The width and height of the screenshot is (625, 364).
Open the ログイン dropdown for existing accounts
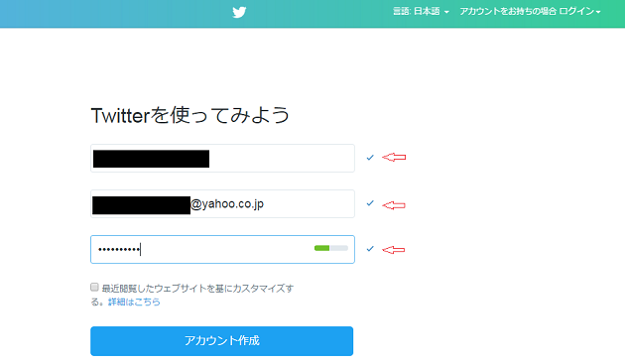click(580, 11)
